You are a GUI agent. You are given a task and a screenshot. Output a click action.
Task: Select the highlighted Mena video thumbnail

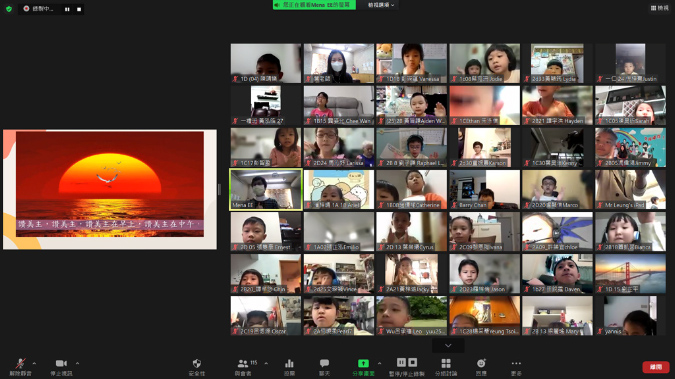(266, 190)
